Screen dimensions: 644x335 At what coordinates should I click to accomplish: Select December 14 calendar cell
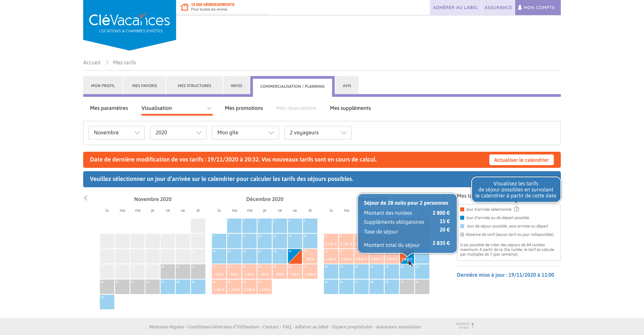[x=219, y=256]
